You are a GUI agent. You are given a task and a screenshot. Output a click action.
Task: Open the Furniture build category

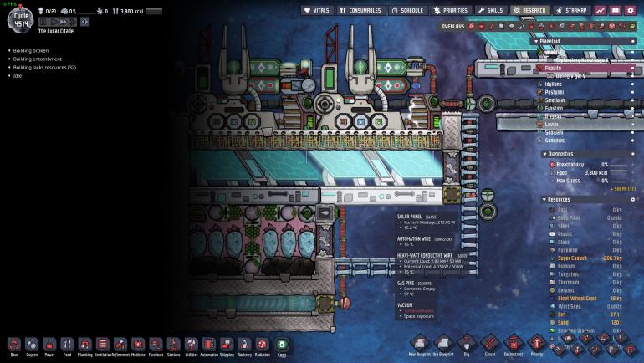(156, 347)
